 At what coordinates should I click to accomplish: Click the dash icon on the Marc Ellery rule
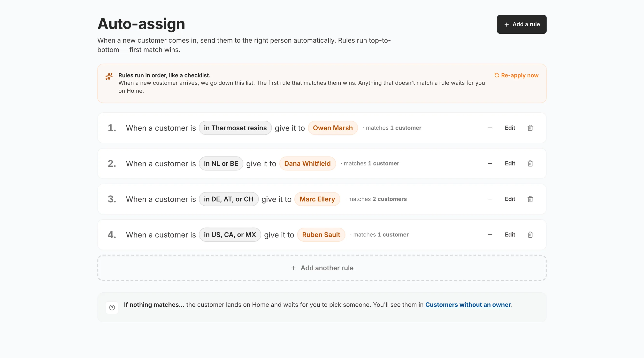point(490,199)
